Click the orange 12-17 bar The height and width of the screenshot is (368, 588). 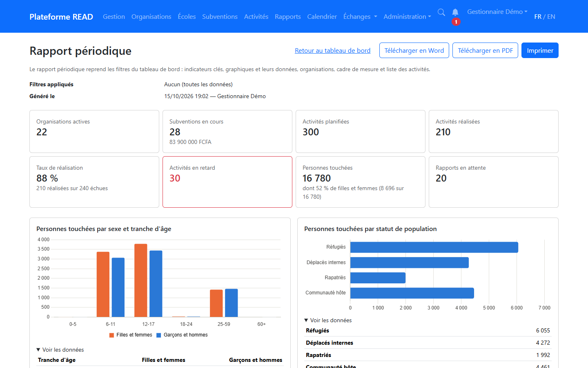coord(141,280)
